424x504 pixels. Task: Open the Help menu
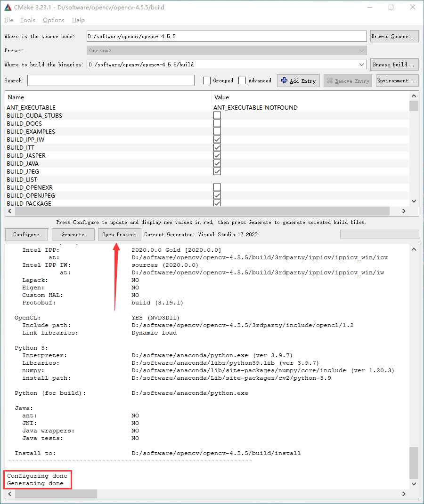[78, 20]
